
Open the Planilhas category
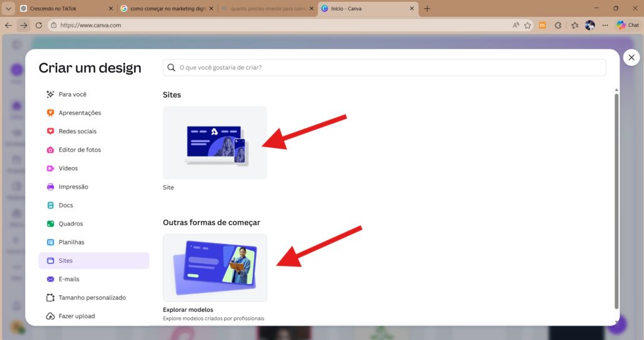point(94,242)
